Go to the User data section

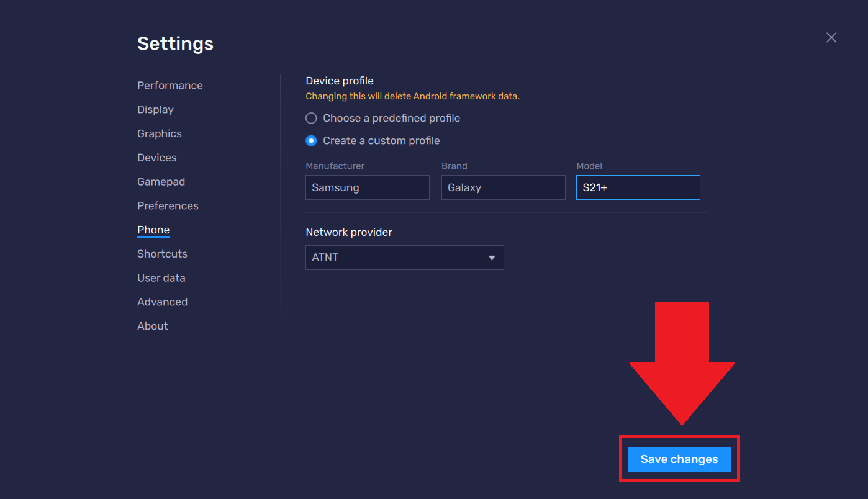point(161,277)
